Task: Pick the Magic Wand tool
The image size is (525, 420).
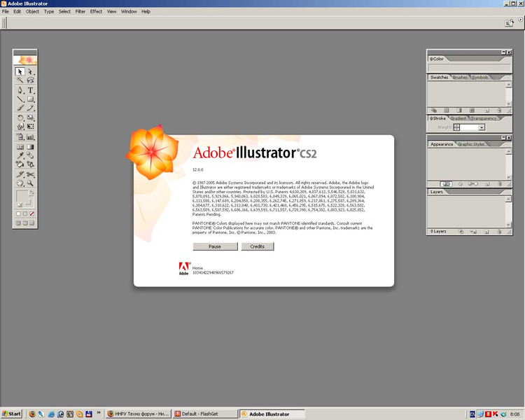Action: pos(20,80)
